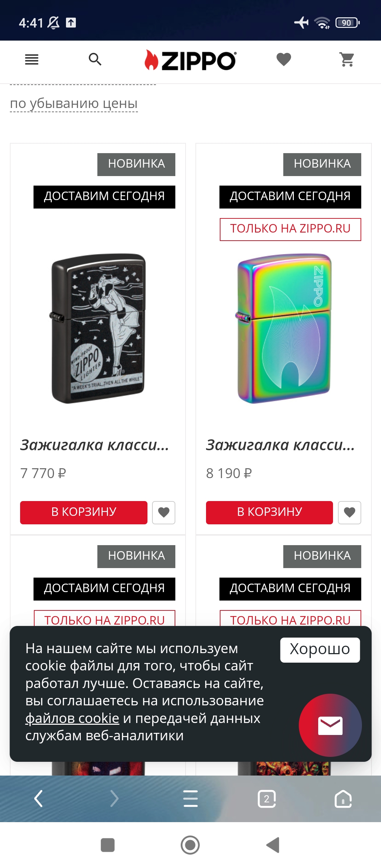The width and height of the screenshot is (381, 868).
Task: Add 7 770 ₽ lighter to cart
Action: (x=84, y=512)
